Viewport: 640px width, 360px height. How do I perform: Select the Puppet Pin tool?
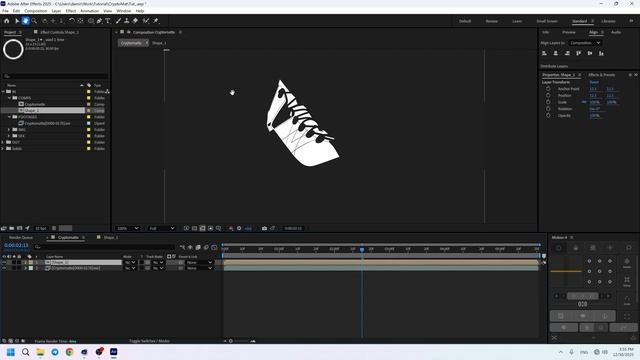tap(156, 21)
